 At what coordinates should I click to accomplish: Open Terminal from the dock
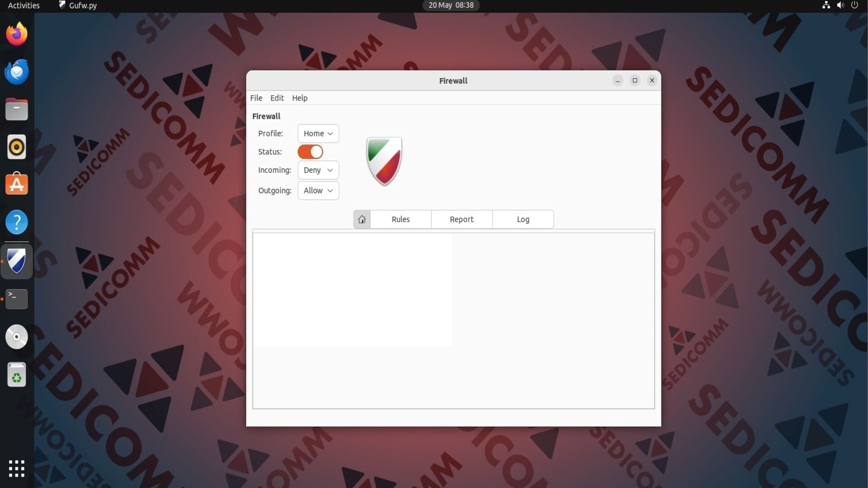(17, 299)
